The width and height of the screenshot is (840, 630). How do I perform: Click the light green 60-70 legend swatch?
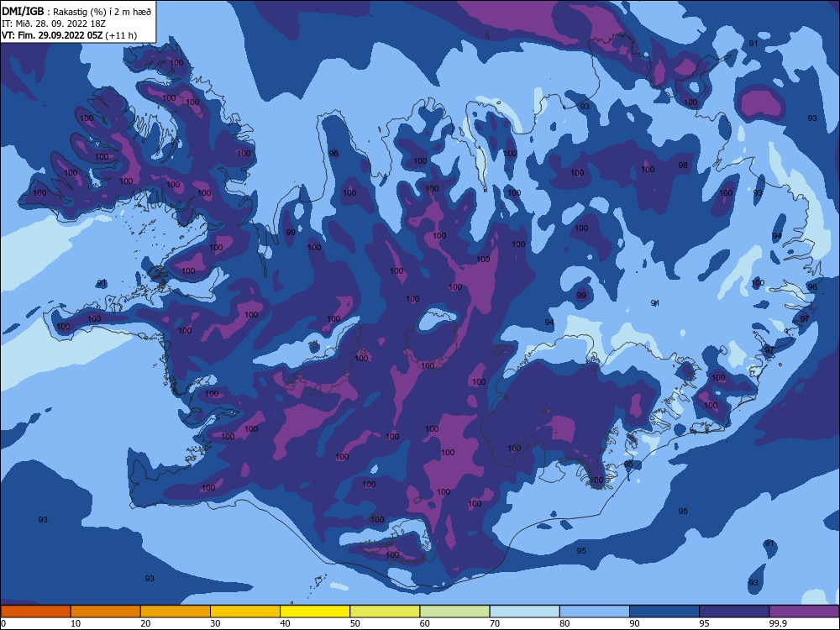(x=454, y=612)
